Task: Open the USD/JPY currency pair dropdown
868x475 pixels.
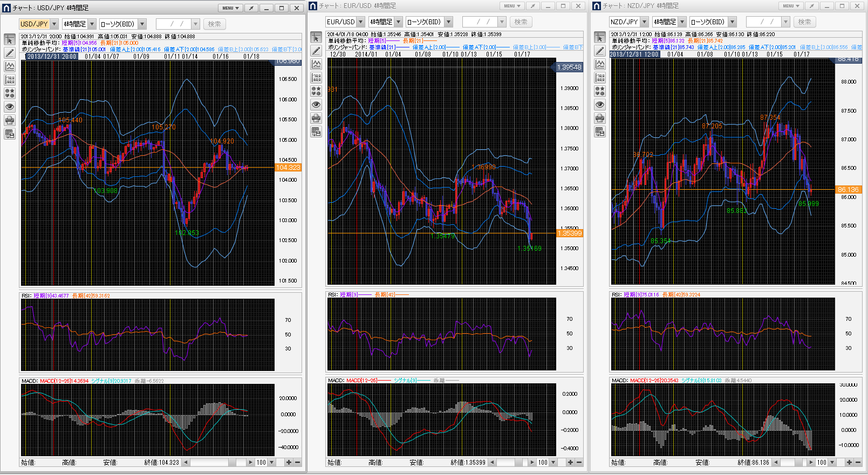Action: 54,24
